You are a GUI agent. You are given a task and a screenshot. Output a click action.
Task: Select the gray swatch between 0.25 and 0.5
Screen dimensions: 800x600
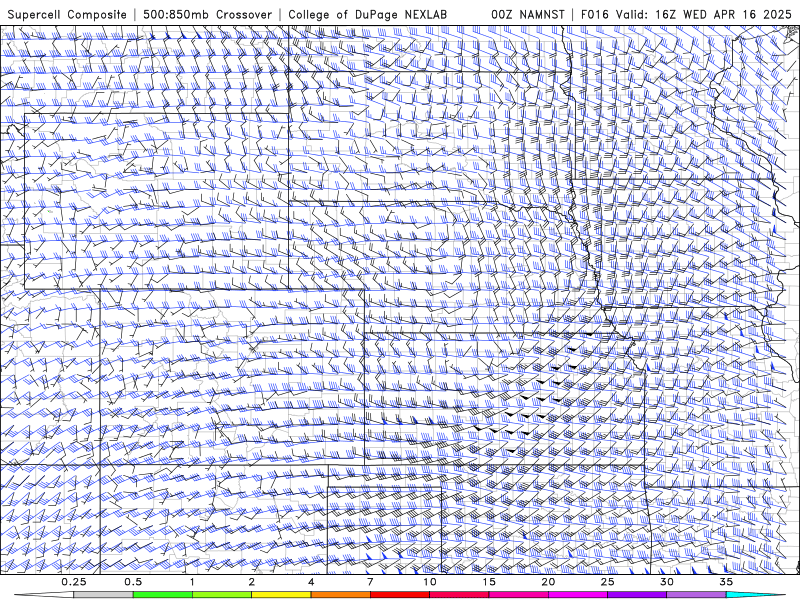(103, 595)
